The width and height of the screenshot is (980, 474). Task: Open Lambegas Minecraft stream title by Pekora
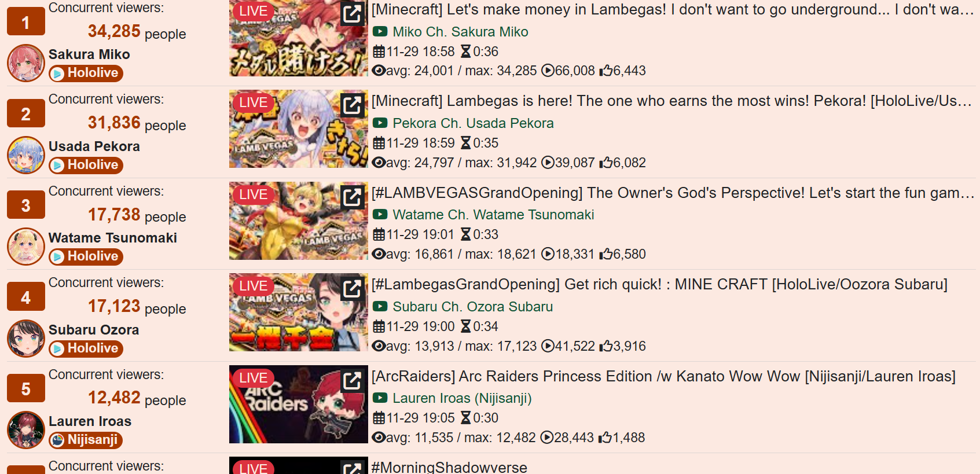click(671, 101)
